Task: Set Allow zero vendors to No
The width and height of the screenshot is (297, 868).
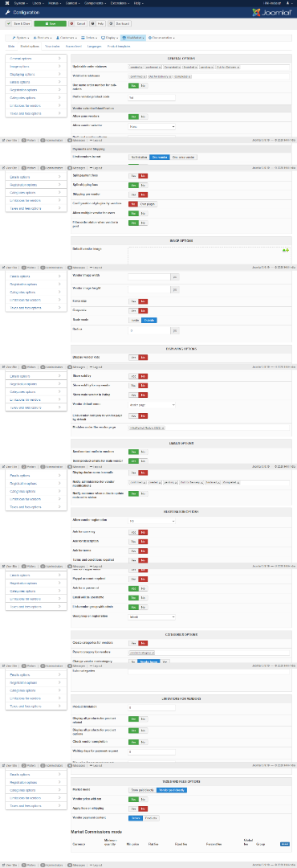Action: (x=143, y=117)
